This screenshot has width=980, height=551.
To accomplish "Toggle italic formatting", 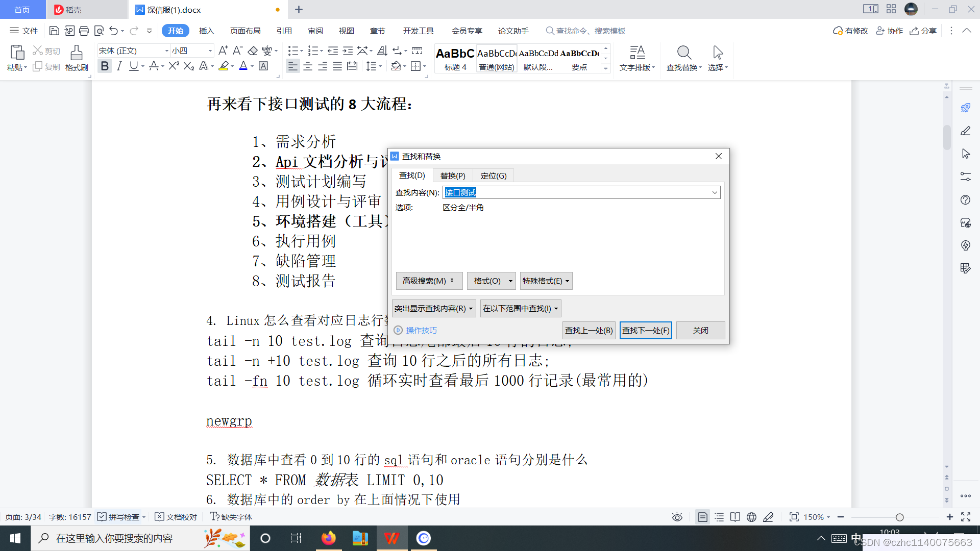I will coord(119,66).
